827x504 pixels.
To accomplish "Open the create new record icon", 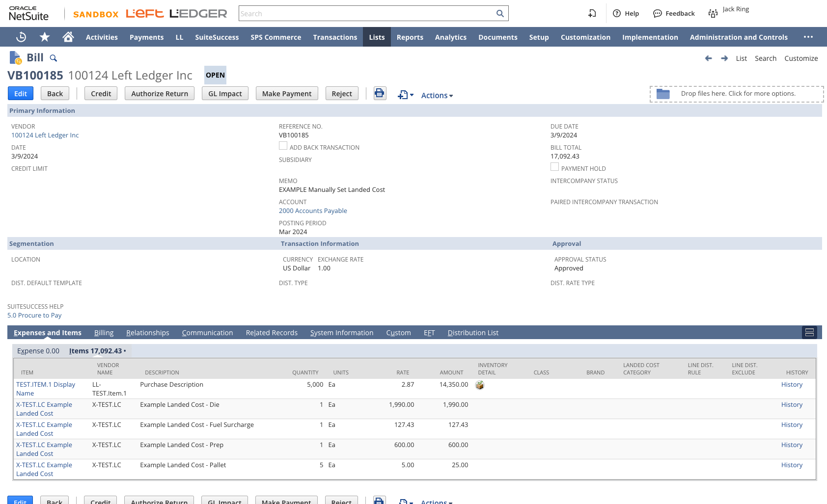I will 592,13.
